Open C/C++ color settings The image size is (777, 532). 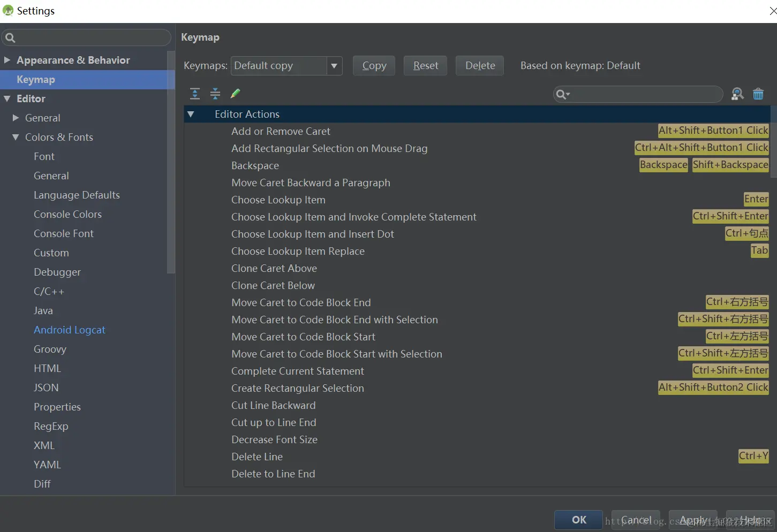tap(49, 291)
